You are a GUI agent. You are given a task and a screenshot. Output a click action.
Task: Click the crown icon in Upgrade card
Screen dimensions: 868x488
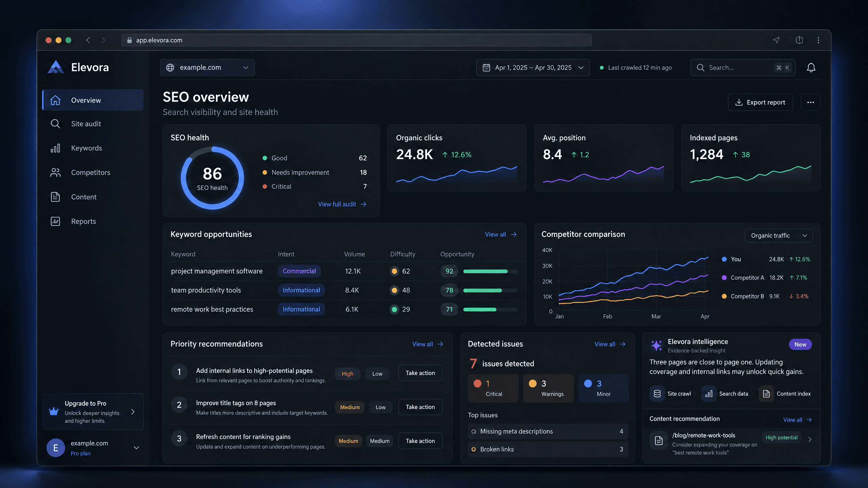[54, 411]
